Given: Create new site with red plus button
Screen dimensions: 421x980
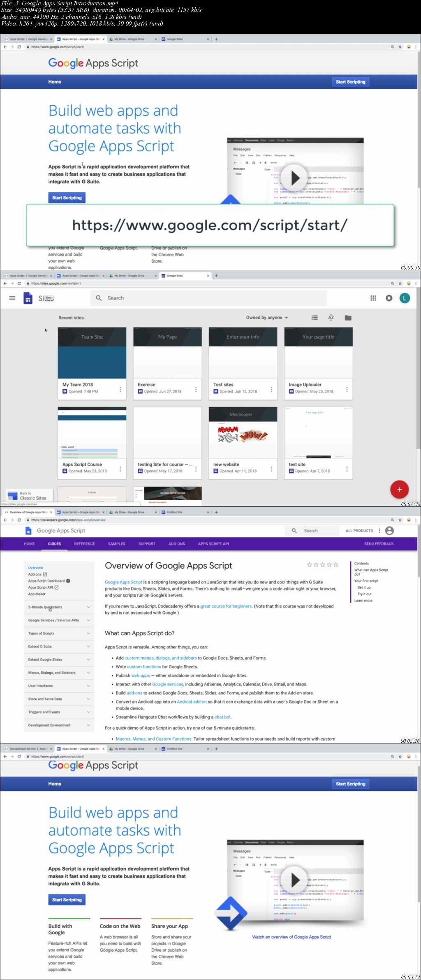Looking at the screenshot, I should tap(399, 490).
